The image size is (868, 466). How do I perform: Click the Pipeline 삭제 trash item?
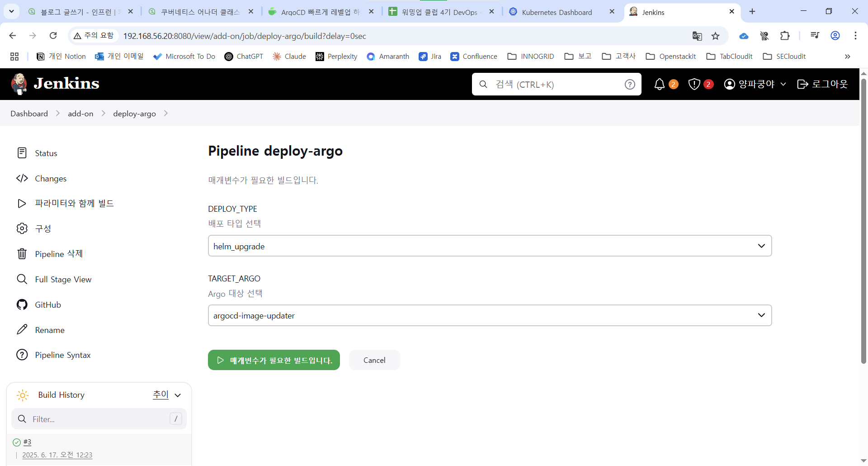click(x=58, y=254)
